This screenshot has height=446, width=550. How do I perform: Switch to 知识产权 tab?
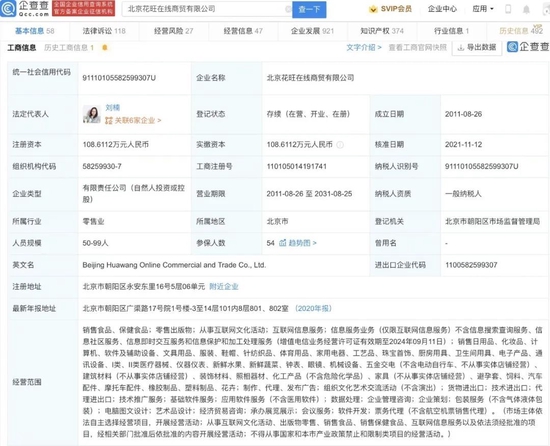(x=382, y=31)
